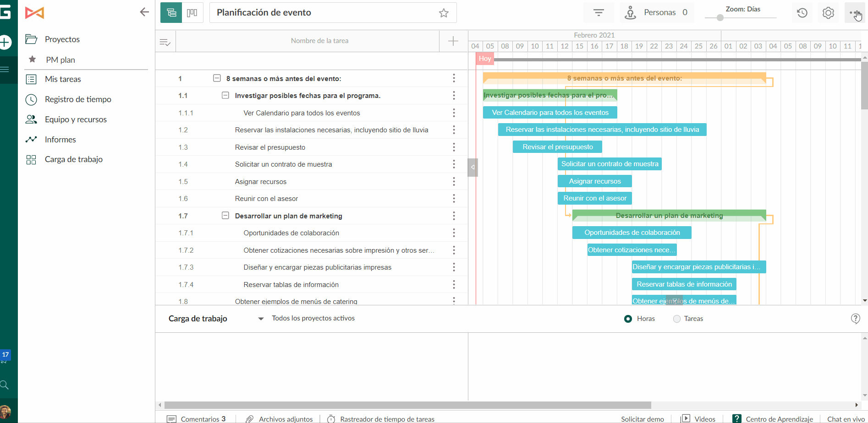Viewport: 868px width, 423px height.
Task: Select task row Reservar las instalaciones necesarias
Action: pos(311,130)
